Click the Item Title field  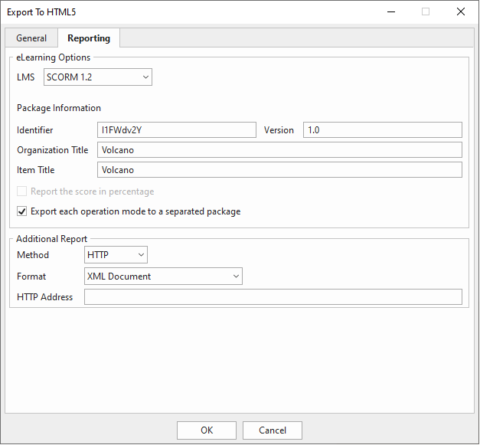point(280,170)
